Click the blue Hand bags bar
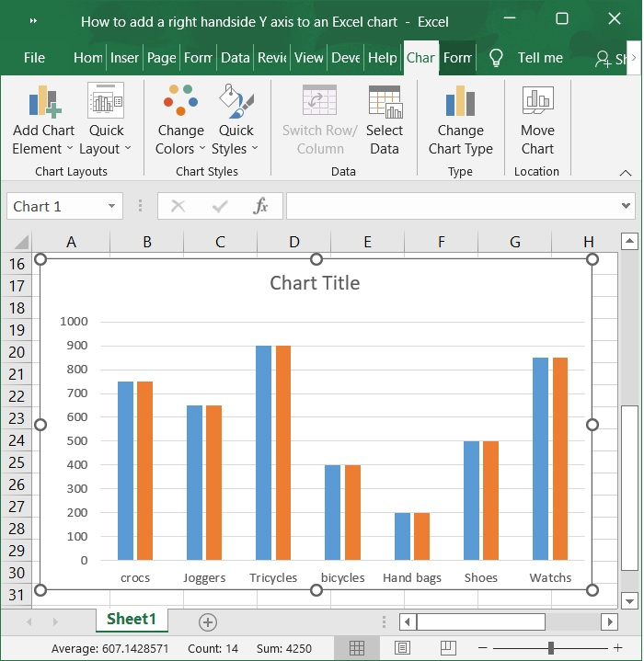Image resolution: width=644 pixels, height=661 pixels. [x=402, y=536]
